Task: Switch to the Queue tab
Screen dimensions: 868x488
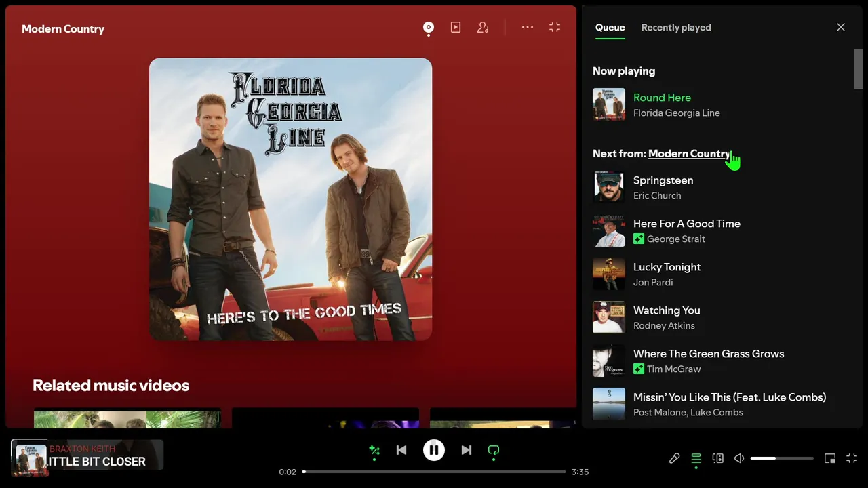Action: point(610,27)
